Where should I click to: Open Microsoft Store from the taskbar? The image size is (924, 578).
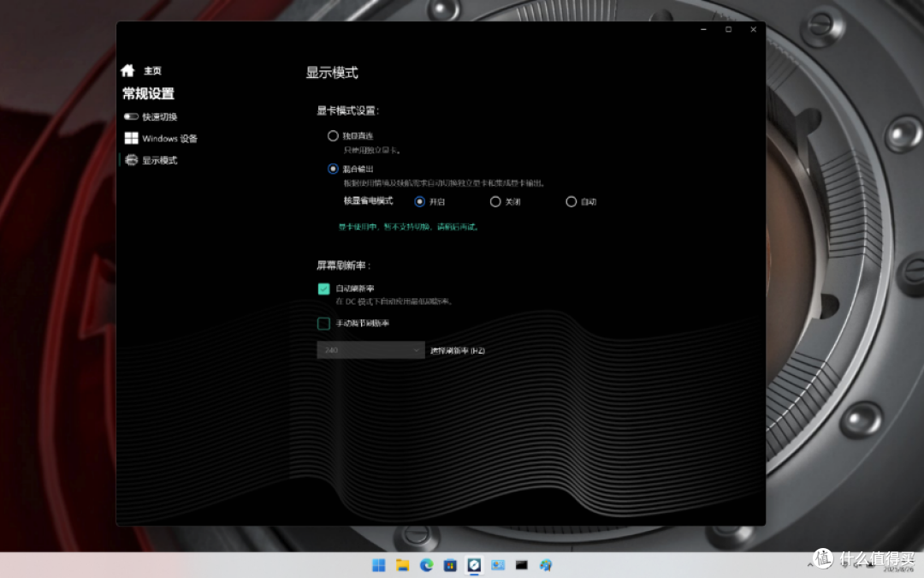coord(450,565)
